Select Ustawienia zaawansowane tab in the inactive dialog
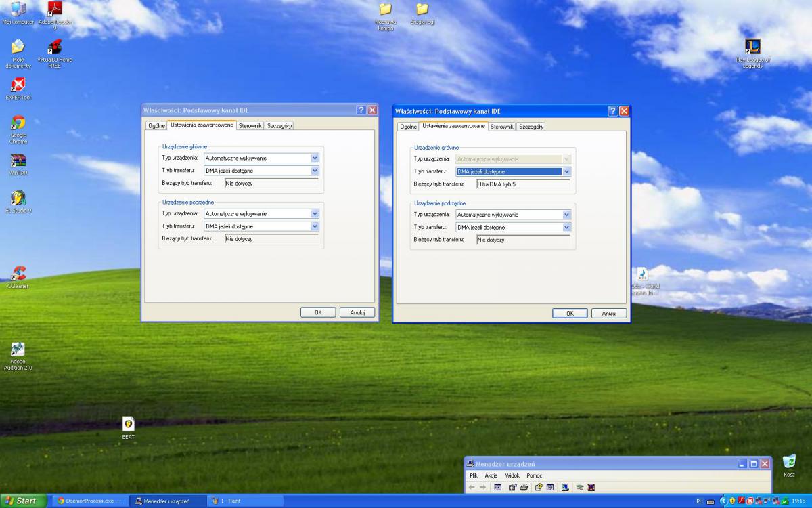Image resolution: width=812 pixels, height=508 pixels. tap(202, 125)
